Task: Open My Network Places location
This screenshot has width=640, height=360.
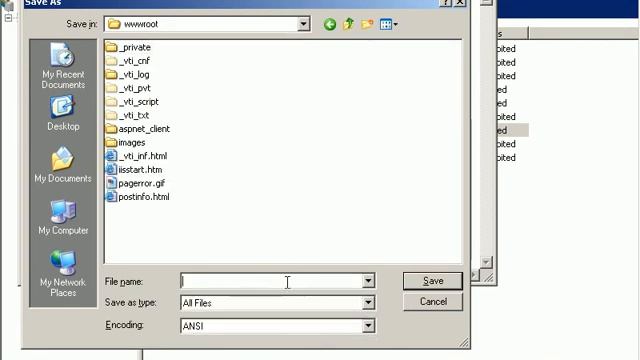Action: pyautogui.click(x=63, y=274)
